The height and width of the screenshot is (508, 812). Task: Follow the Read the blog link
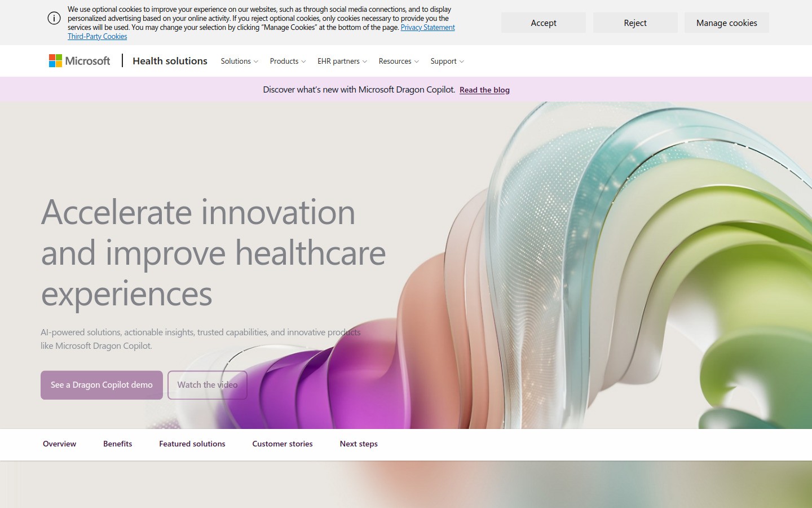pos(484,90)
